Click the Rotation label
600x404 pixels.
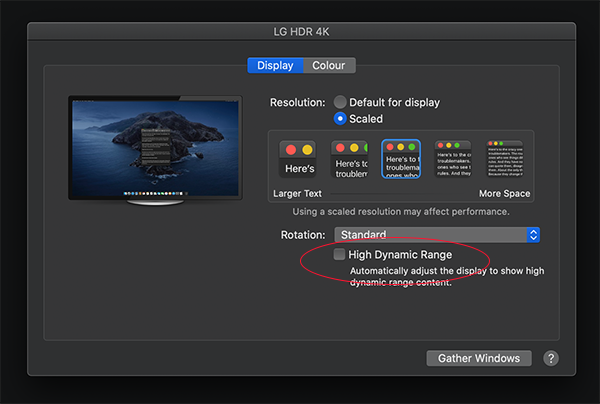[303, 235]
